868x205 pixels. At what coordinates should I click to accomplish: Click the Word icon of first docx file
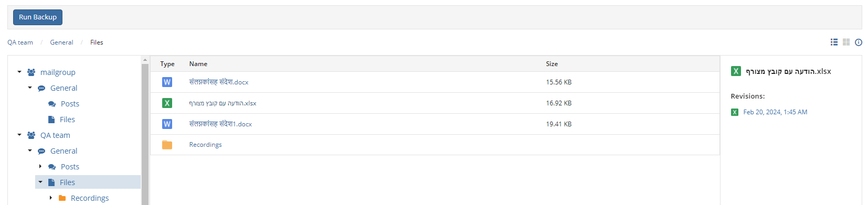167,82
